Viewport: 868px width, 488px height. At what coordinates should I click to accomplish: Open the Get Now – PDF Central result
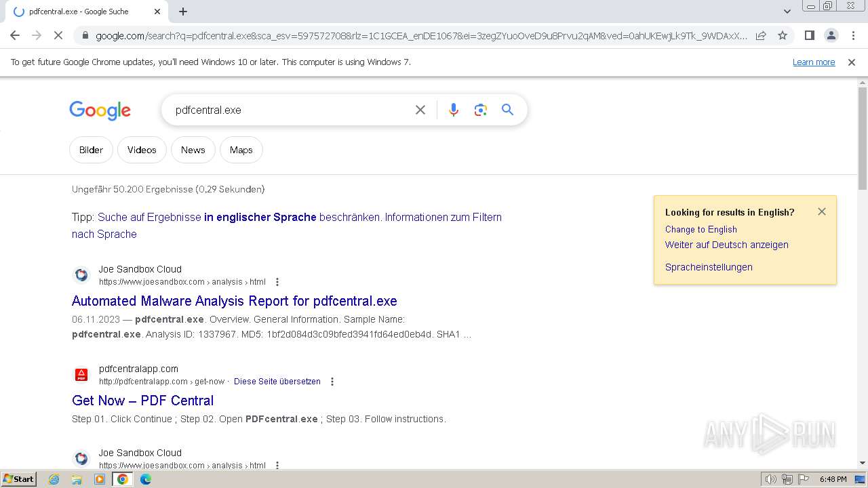[142, 401]
